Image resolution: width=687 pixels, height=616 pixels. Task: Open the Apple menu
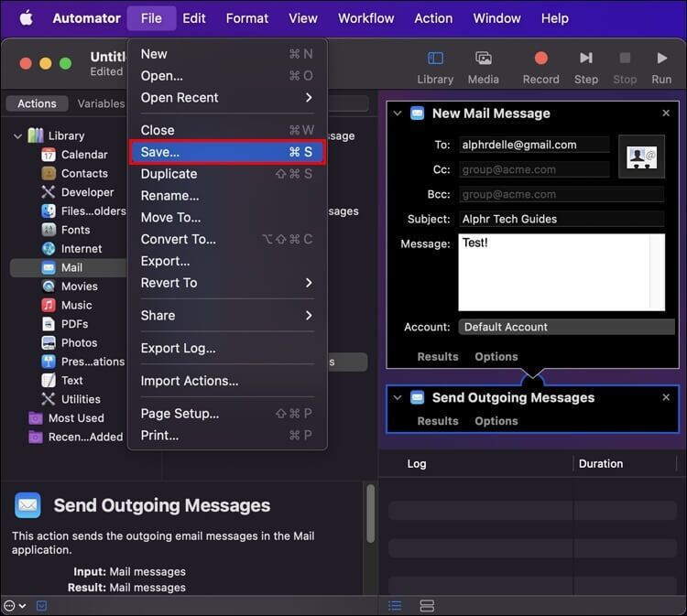(26, 18)
